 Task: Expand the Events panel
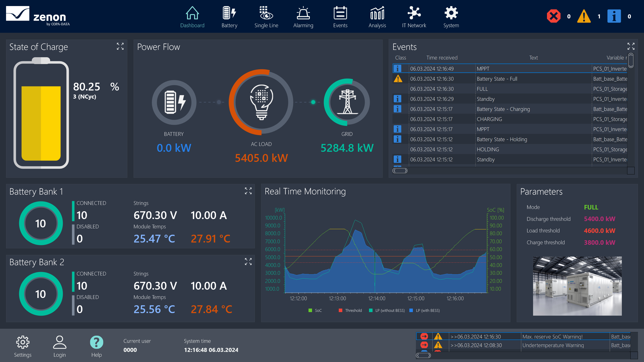631,46
